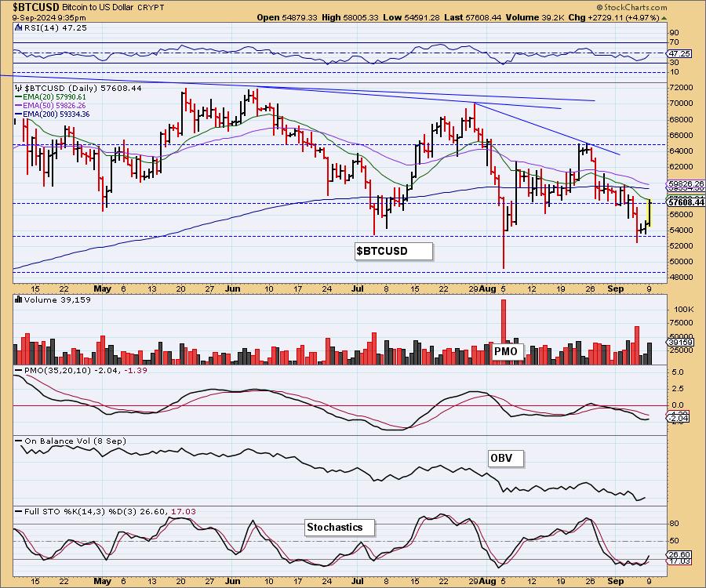Click the $BTCUSD ticker symbol in the chart title
Screen dimensions: 706x588
click(35, 7)
